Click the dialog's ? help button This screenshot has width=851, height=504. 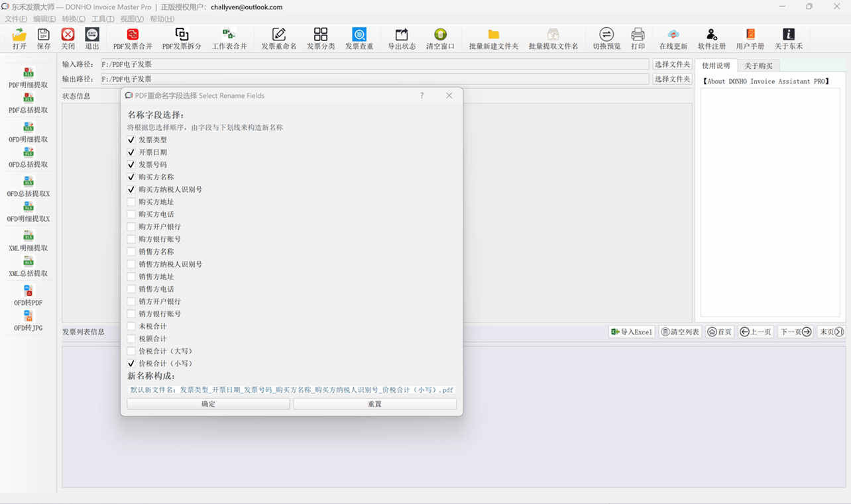[x=422, y=95]
